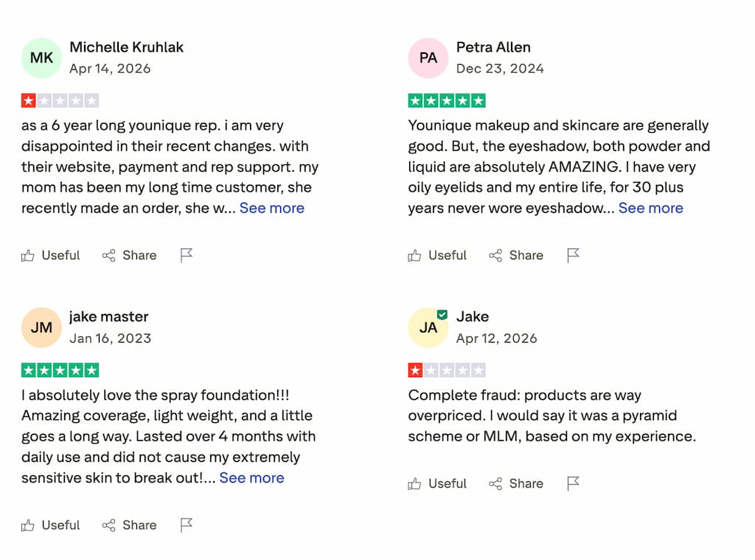Expand Michelle's review with See more
755x560 pixels.
(272, 208)
